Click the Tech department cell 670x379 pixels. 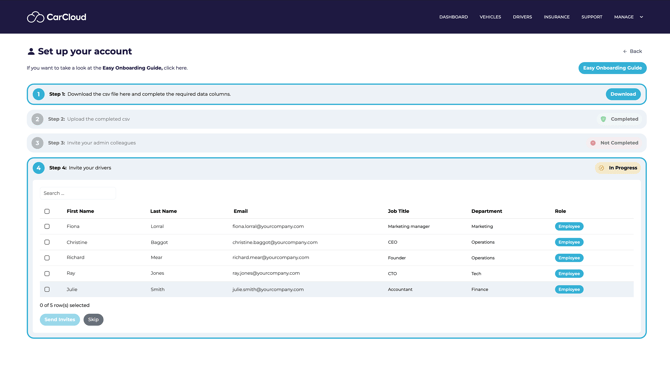(x=476, y=273)
